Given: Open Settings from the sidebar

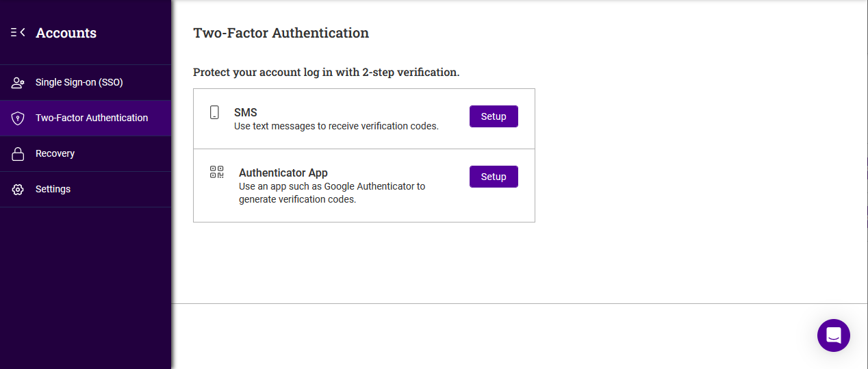Looking at the screenshot, I should point(86,189).
